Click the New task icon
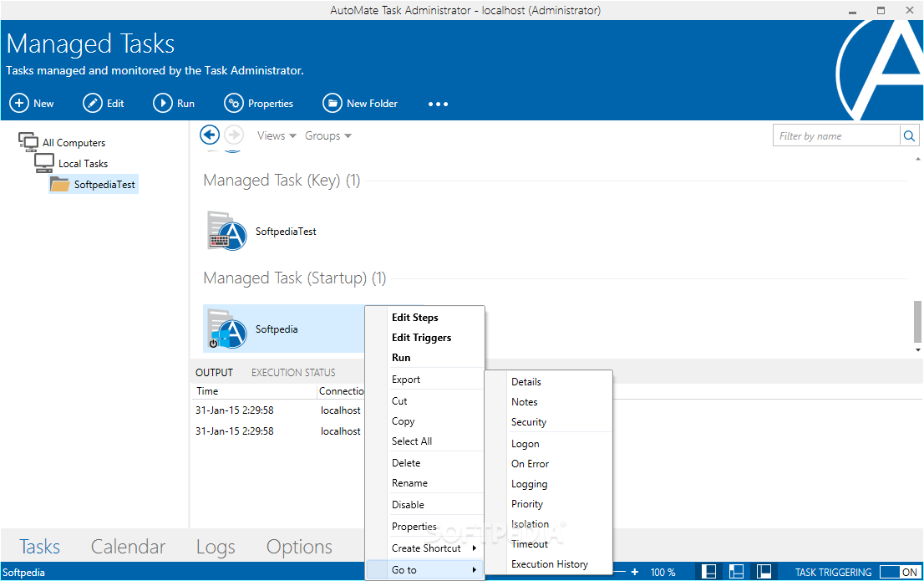 pyautogui.click(x=19, y=103)
